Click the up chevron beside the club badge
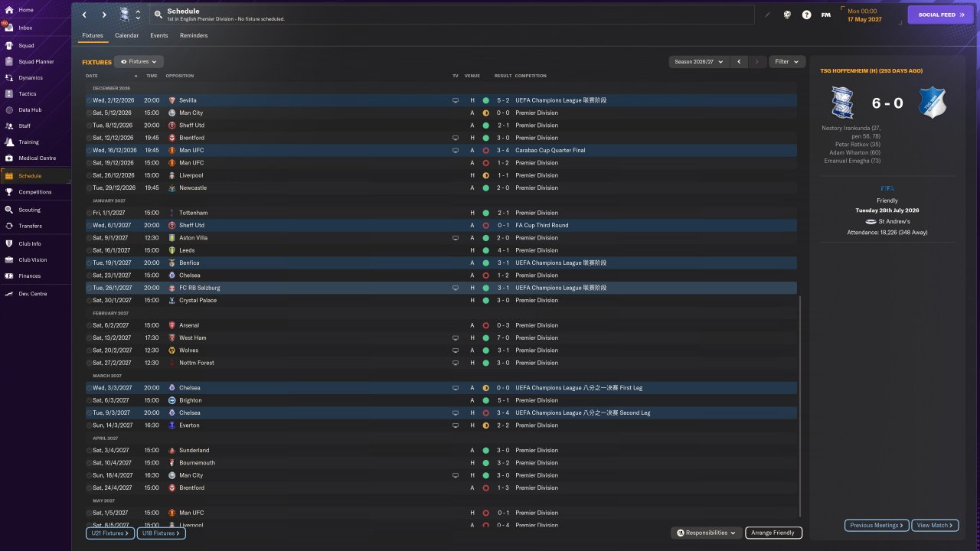 138,11
